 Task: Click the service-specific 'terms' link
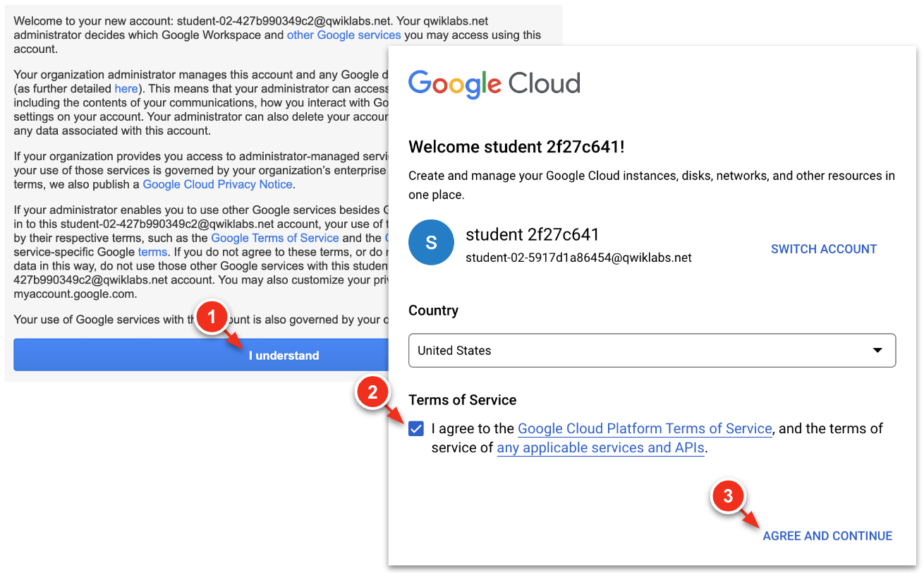(x=152, y=252)
